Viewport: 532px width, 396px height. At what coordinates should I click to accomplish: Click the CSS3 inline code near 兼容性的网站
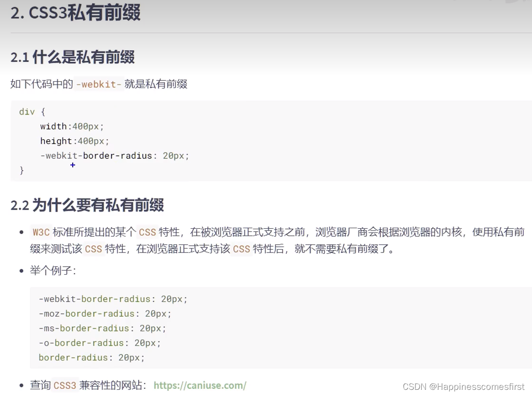tap(65, 386)
